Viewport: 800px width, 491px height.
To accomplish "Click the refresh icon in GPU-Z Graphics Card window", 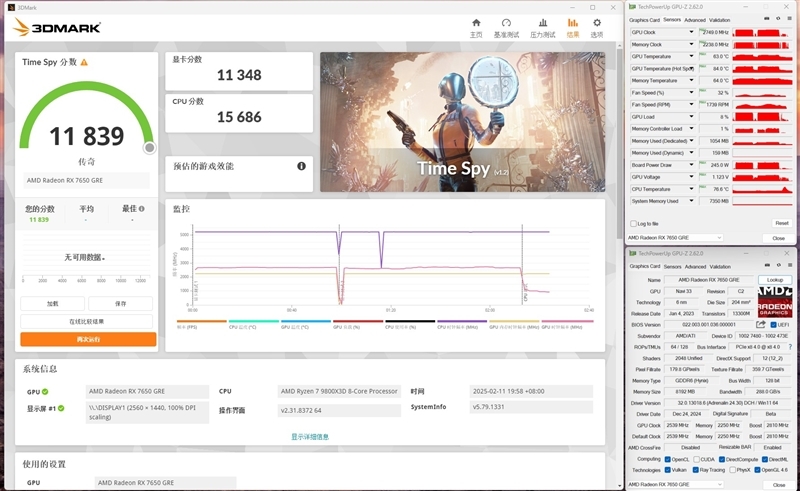I will [x=778, y=265].
